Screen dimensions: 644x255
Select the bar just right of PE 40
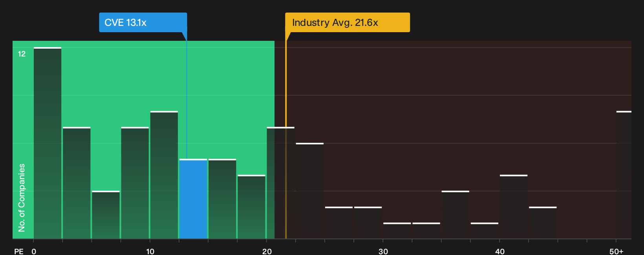[x=514, y=207]
